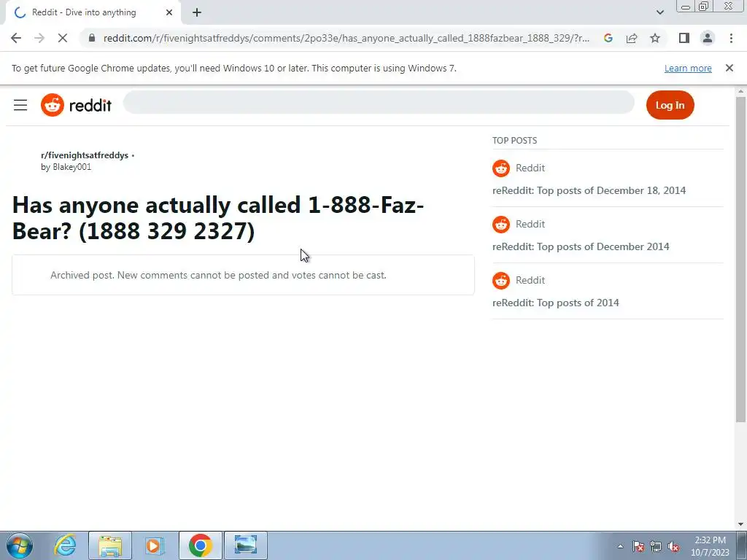Image resolution: width=747 pixels, height=560 pixels.
Task: Open the picture viewer taskbar item
Action: click(246, 545)
